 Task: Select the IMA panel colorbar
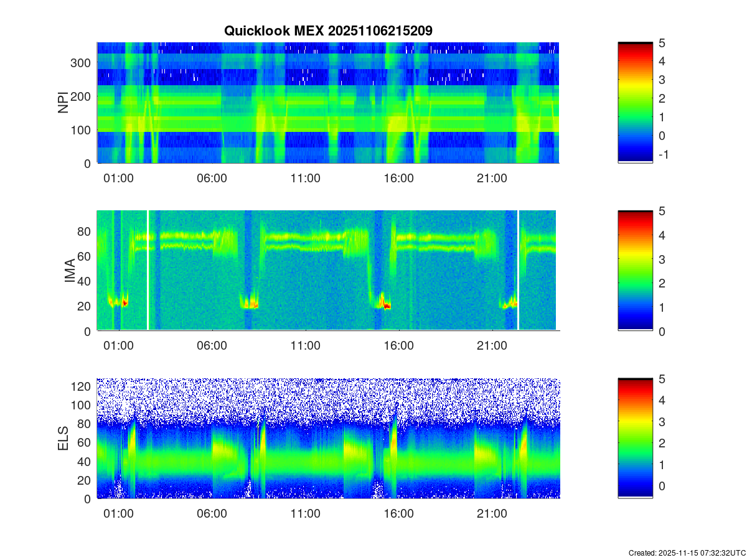pos(635,271)
